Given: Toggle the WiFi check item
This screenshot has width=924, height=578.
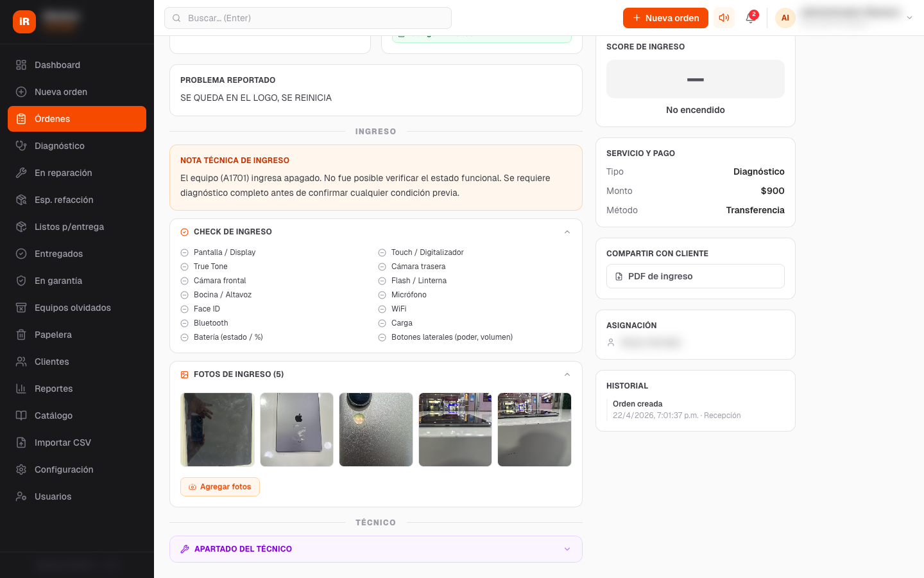Looking at the screenshot, I should (x=382, y=309).
